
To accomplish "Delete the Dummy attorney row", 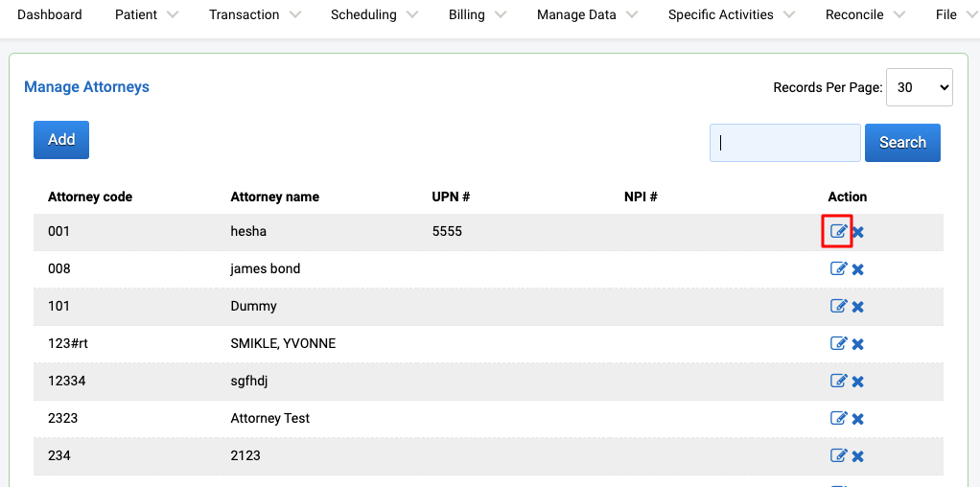I will (858, 307).
